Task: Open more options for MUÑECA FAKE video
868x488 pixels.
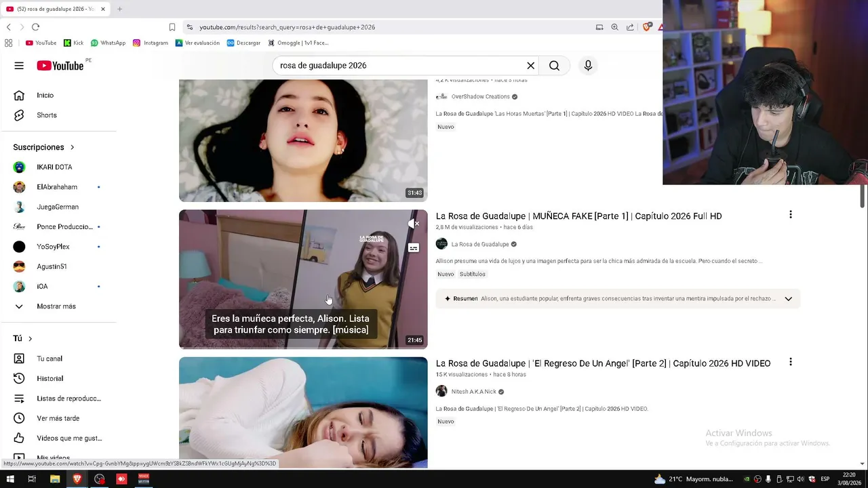Action: (x=790, y=215)
